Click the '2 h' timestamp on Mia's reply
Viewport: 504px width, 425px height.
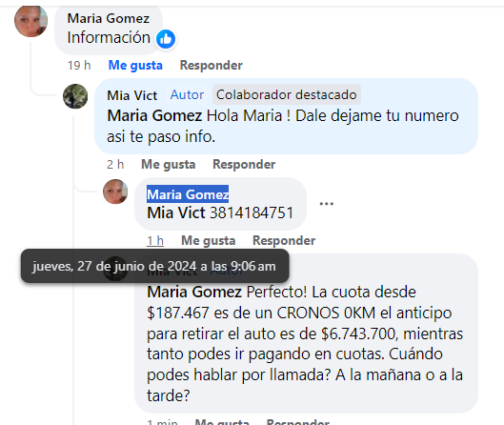[x=115, y=164]
